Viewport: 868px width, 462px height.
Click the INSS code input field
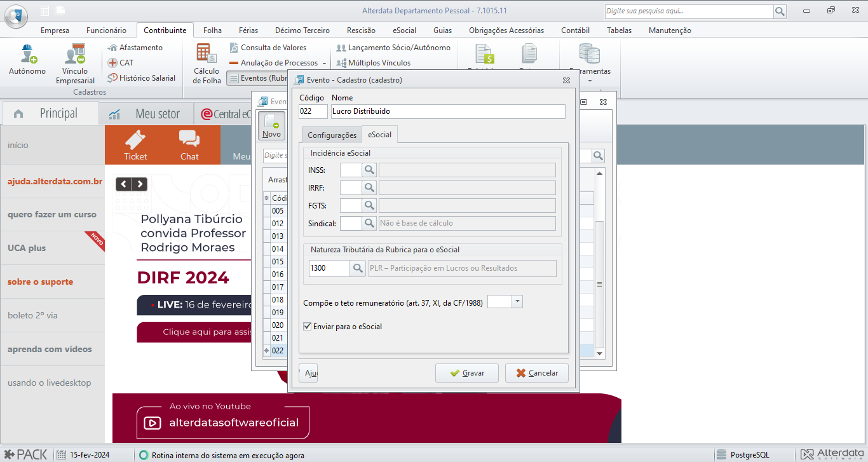[351, 170]
